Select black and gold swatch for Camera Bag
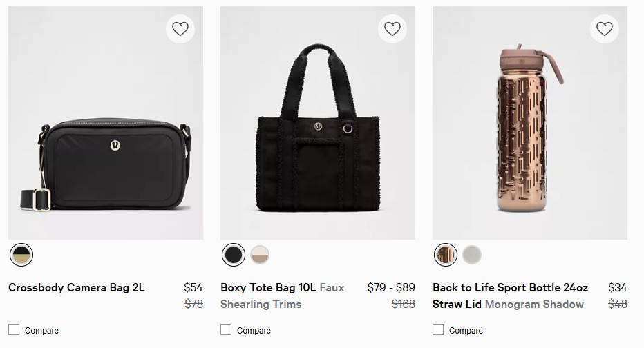Viewport: 644px width, 348px height. tap(21, 255)
